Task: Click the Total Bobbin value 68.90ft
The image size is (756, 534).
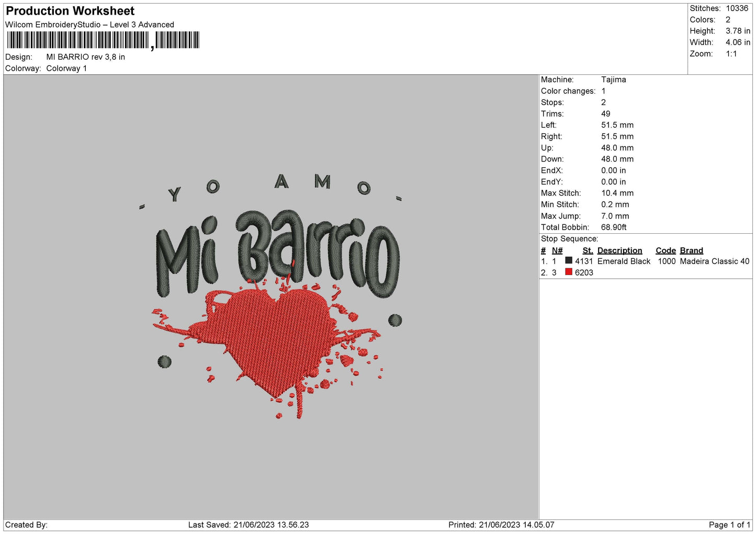Action: coord(614,228)
